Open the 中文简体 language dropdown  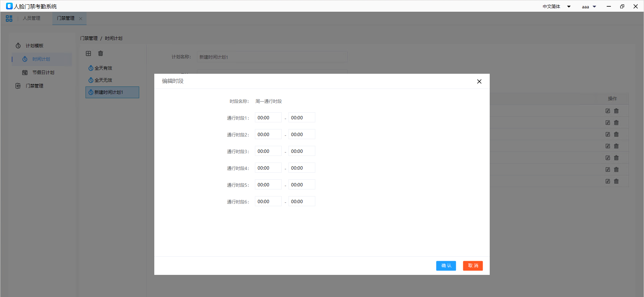tap(556, 7)
